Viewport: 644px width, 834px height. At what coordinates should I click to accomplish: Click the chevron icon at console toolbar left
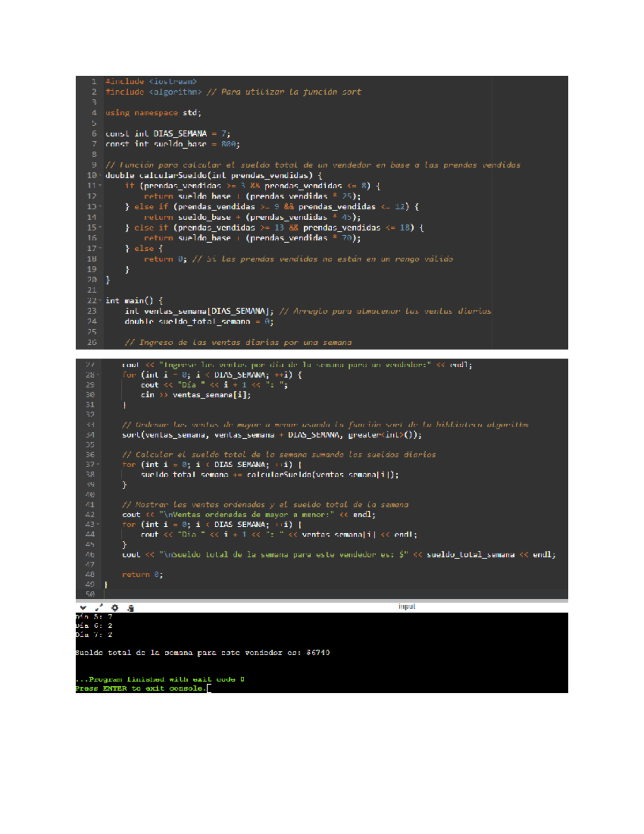[x=83, y=606]
